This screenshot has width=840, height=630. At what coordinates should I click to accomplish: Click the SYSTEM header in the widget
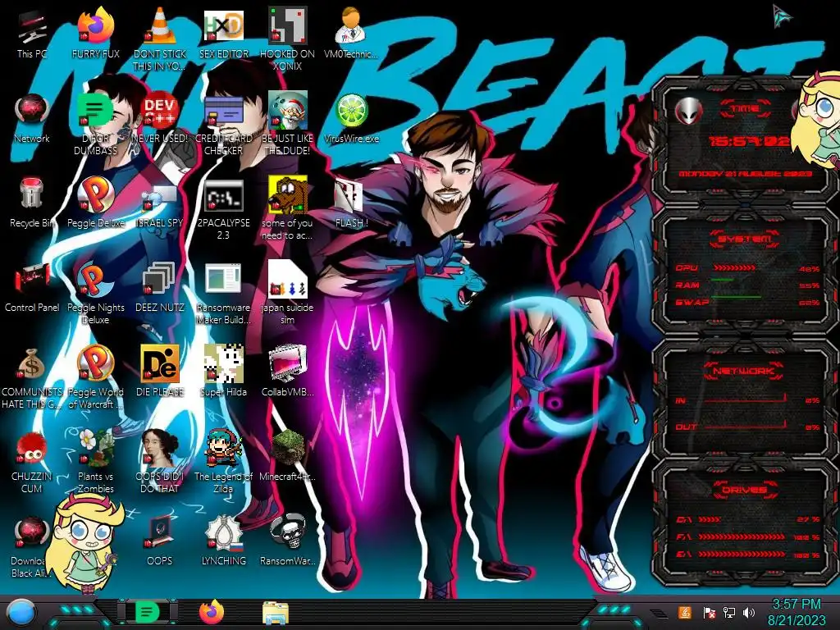pyautogui.click(x=745, y=239)
